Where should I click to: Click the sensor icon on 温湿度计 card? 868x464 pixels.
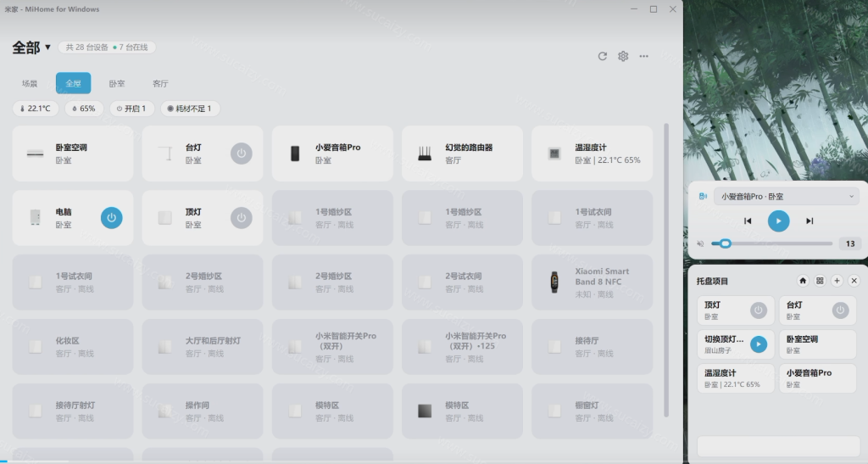pyautogui.click(x=554, y=154)
